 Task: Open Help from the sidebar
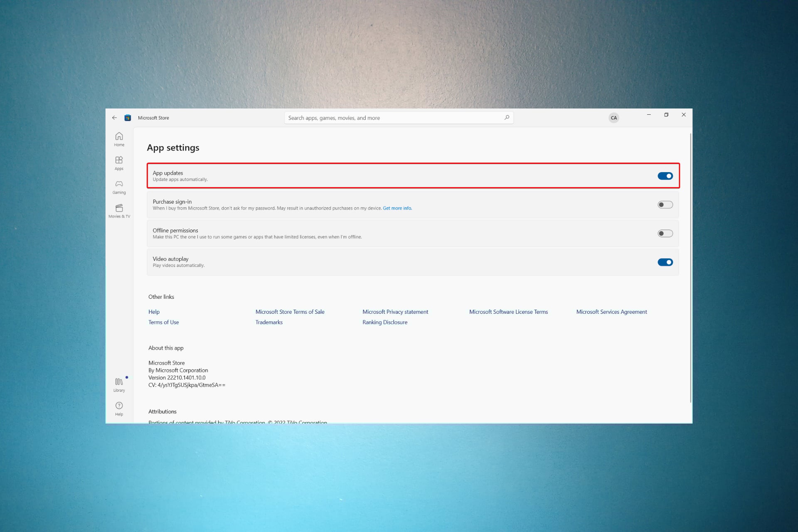119,408
